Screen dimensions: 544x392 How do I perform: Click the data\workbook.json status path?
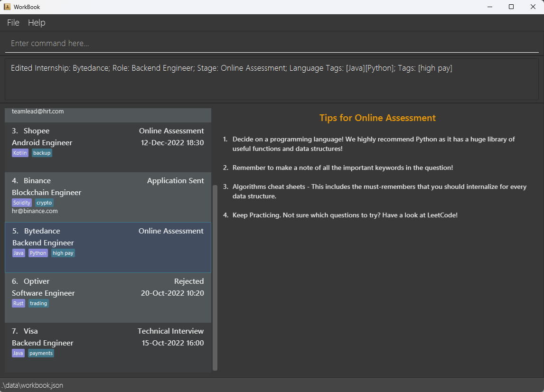(32, 385)
